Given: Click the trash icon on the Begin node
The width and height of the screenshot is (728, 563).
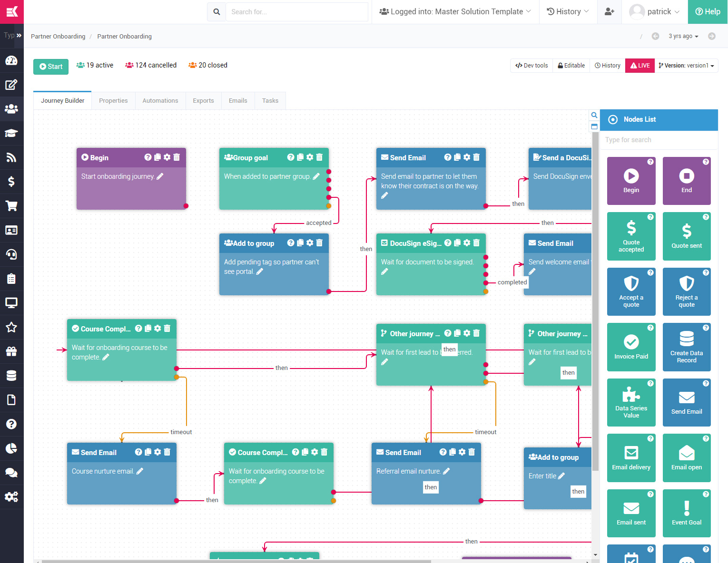Looking at the screenshot, I should pyautogui.click(x=177, y=157).
